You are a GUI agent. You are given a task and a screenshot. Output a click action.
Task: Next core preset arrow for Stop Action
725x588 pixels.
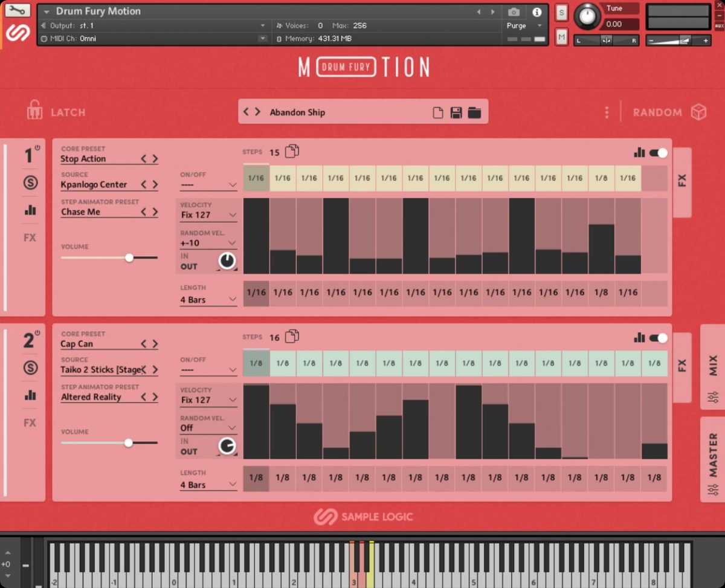155,159
